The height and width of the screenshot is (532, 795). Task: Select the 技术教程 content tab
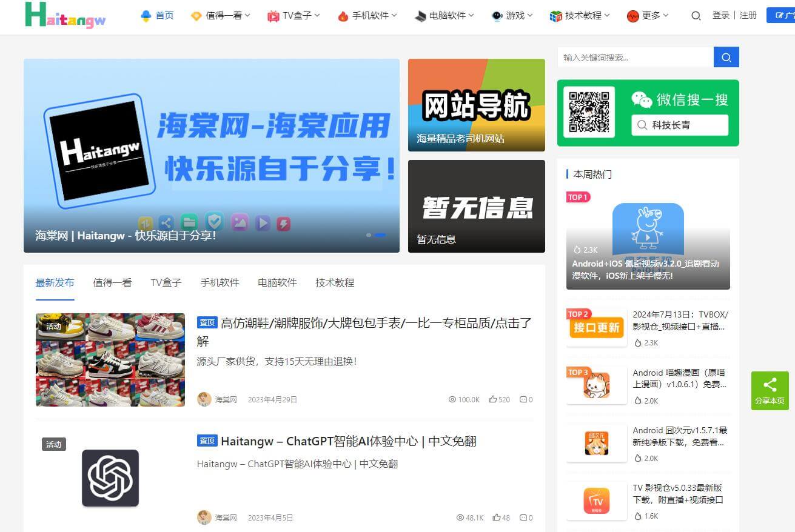335,282
